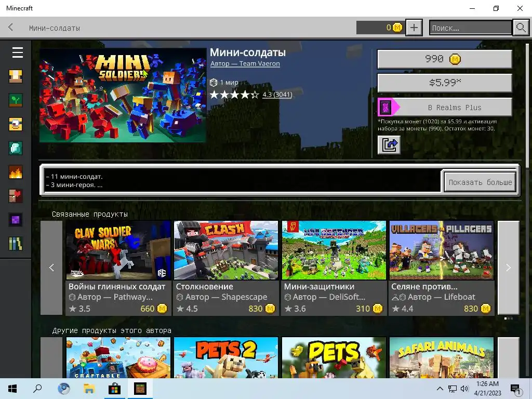Click the magnifier search icon
Screen dimensions: 532x399
[521, 28]
